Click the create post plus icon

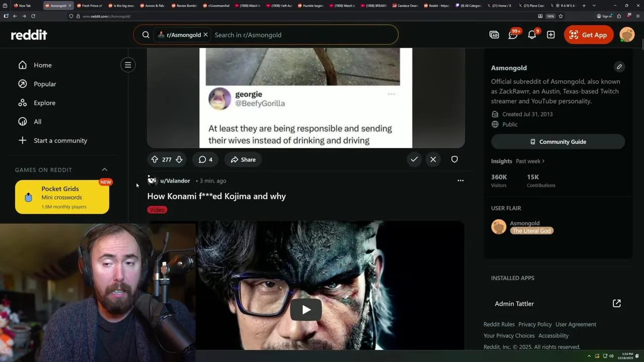[x=551, y=35]
